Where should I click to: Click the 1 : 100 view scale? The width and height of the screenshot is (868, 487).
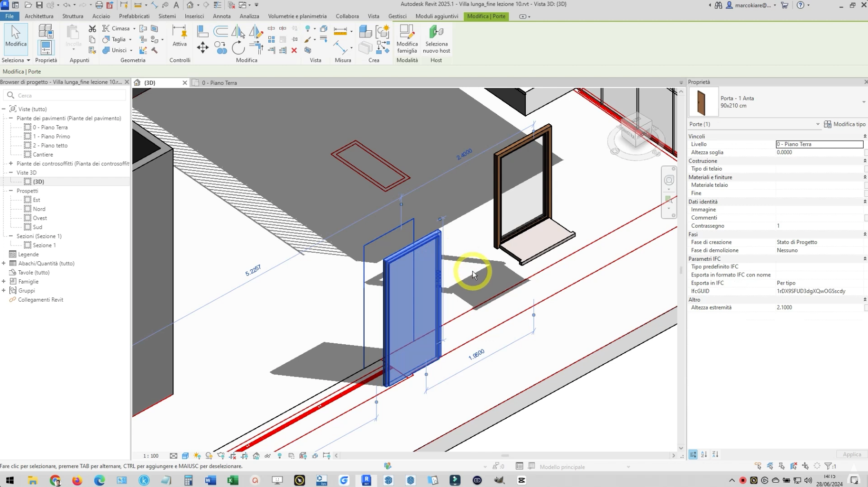[151, 456]
